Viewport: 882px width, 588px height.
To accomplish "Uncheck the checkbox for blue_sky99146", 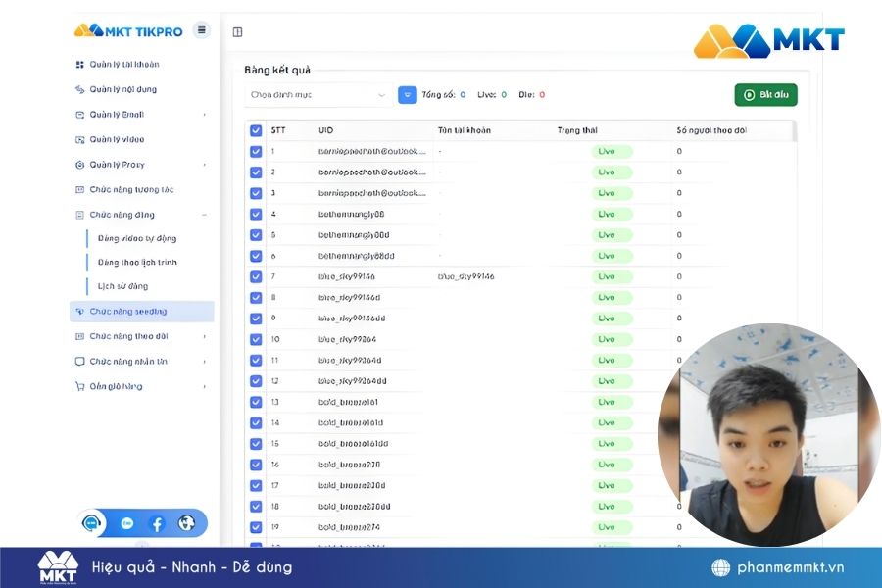I will coord(256,276).
